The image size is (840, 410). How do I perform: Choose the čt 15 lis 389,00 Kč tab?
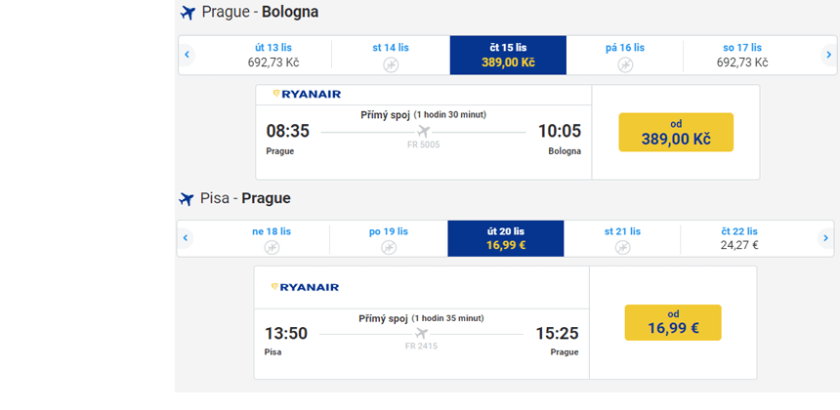(508, 55)
